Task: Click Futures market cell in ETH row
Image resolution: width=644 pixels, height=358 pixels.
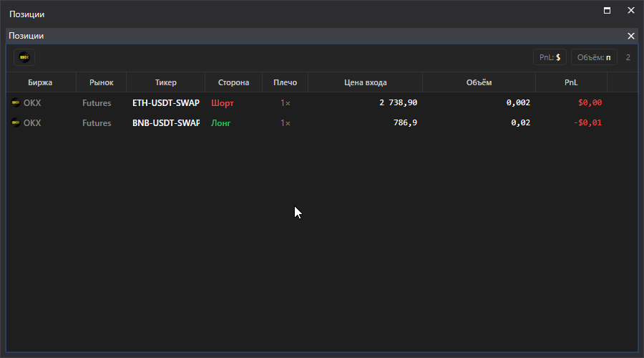Action: (x=97, y=103)
